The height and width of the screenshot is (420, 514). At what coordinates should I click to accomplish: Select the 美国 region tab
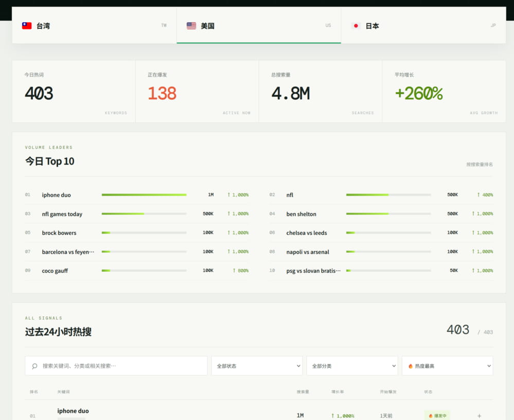(259, 26)
